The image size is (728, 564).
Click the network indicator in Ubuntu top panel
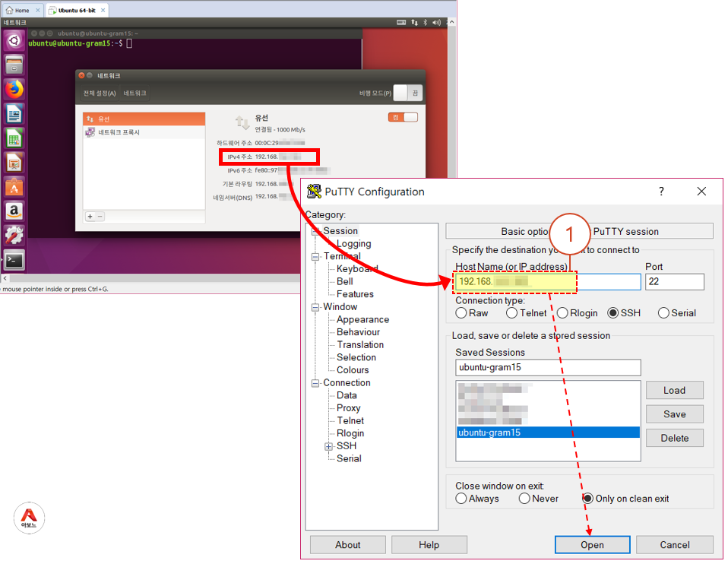click(414, 22)
